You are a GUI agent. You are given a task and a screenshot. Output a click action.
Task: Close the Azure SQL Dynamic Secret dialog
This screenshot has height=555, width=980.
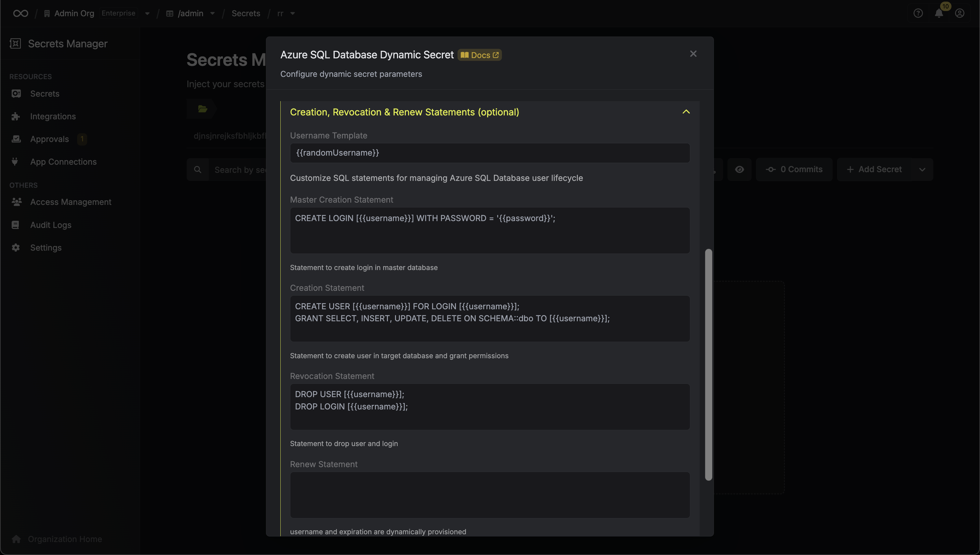(x=693, y=54)
